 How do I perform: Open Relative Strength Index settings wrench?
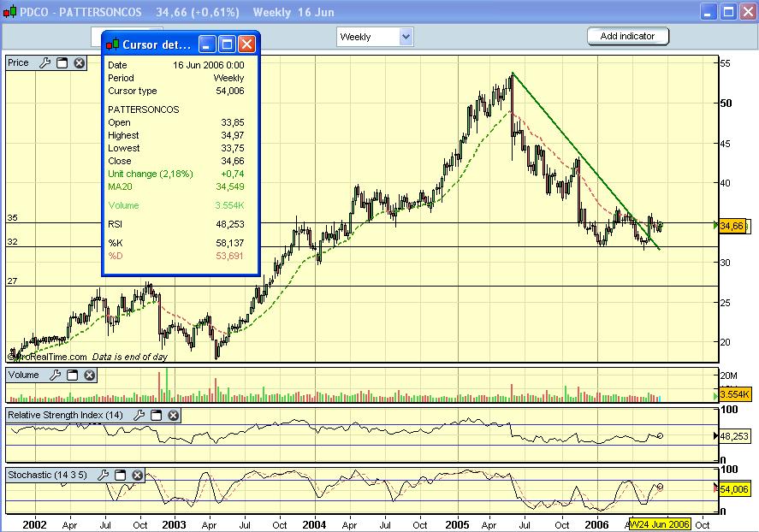point(139,415)
